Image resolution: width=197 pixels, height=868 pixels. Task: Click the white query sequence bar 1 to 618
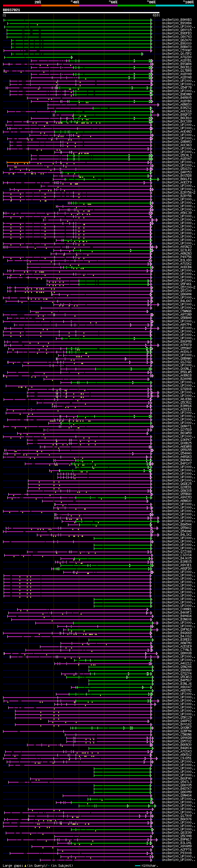click(x=81, y=13)
